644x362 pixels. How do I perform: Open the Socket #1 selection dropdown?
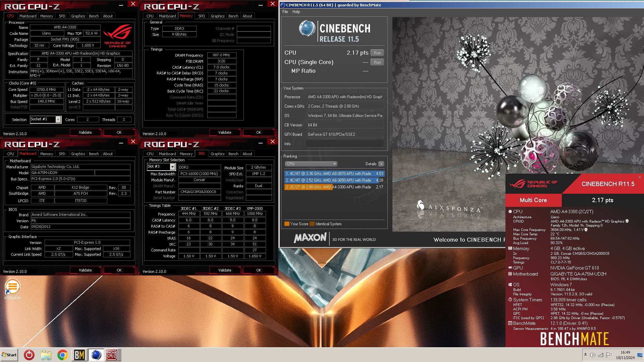click(58, 119)
